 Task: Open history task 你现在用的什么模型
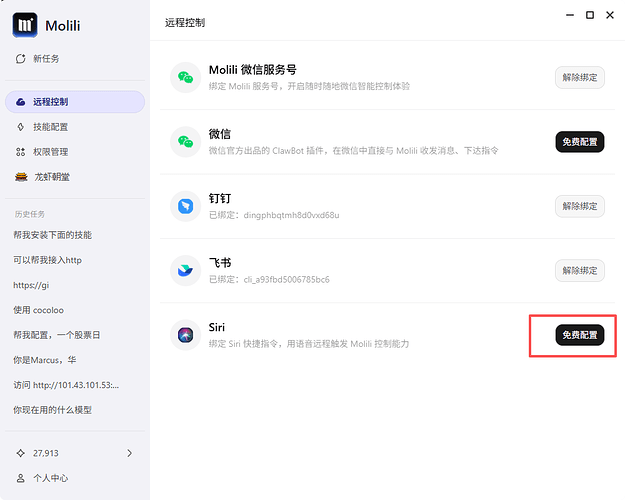(53, 410)
